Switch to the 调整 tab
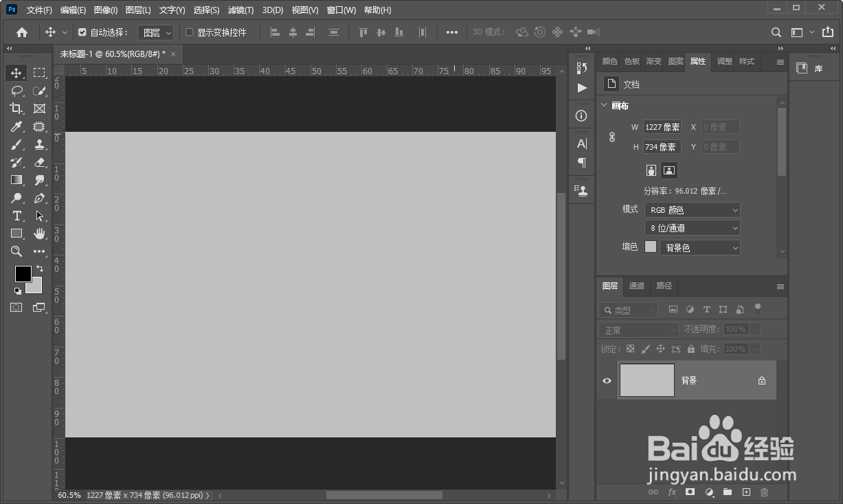843x504 pixels. pos(725,62)
